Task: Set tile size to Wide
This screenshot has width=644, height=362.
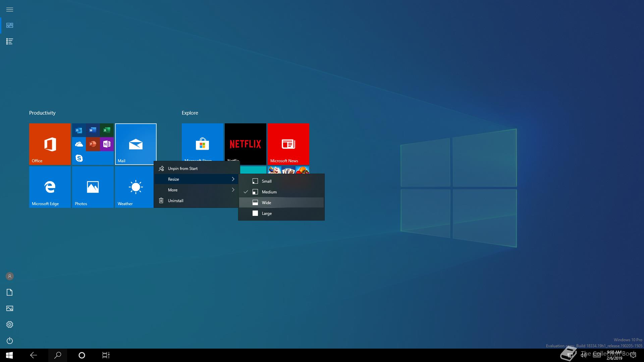Action: click(281, 203)
